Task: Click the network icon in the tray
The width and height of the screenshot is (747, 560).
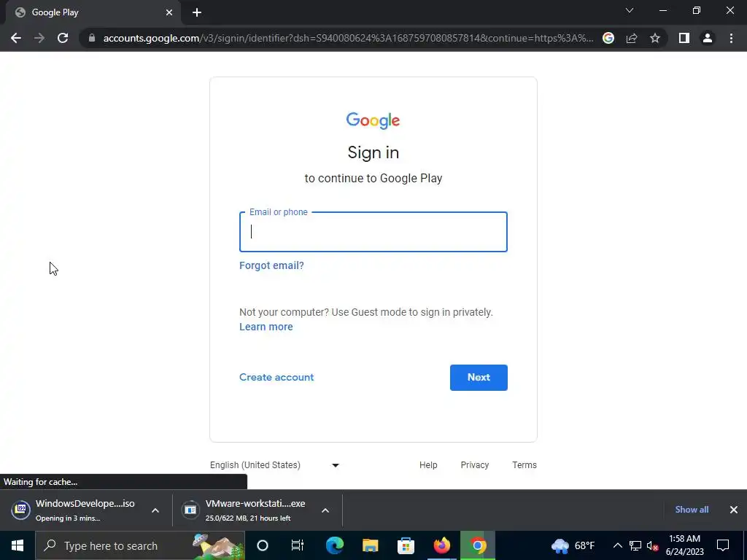Action: click(635, 545)
